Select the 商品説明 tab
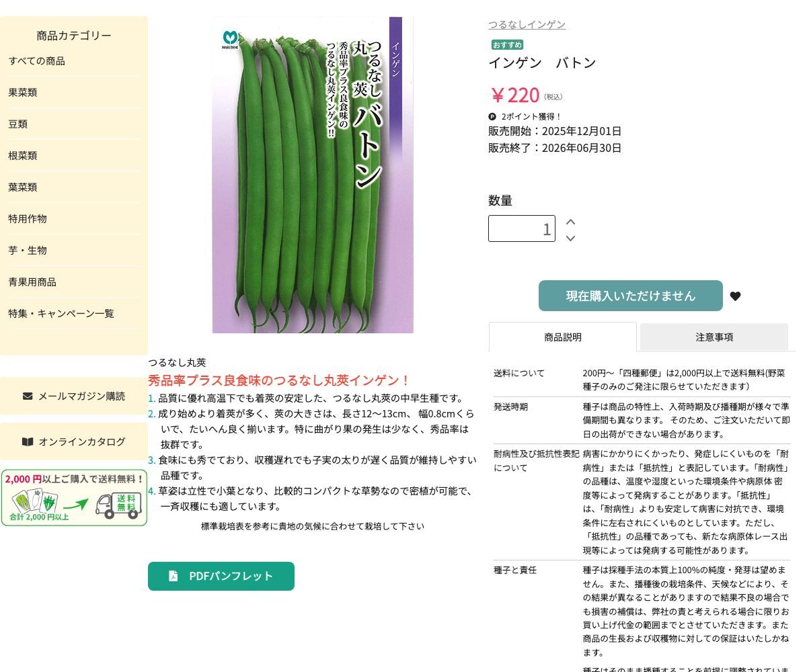This screenshot has width=807, height=672. [562, 337]
